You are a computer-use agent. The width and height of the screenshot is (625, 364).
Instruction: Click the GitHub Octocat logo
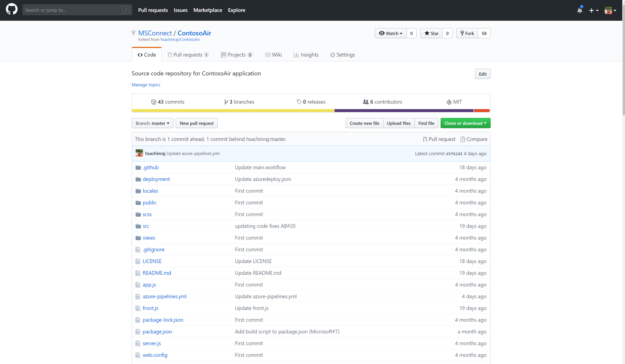click(x=12, y=10)
